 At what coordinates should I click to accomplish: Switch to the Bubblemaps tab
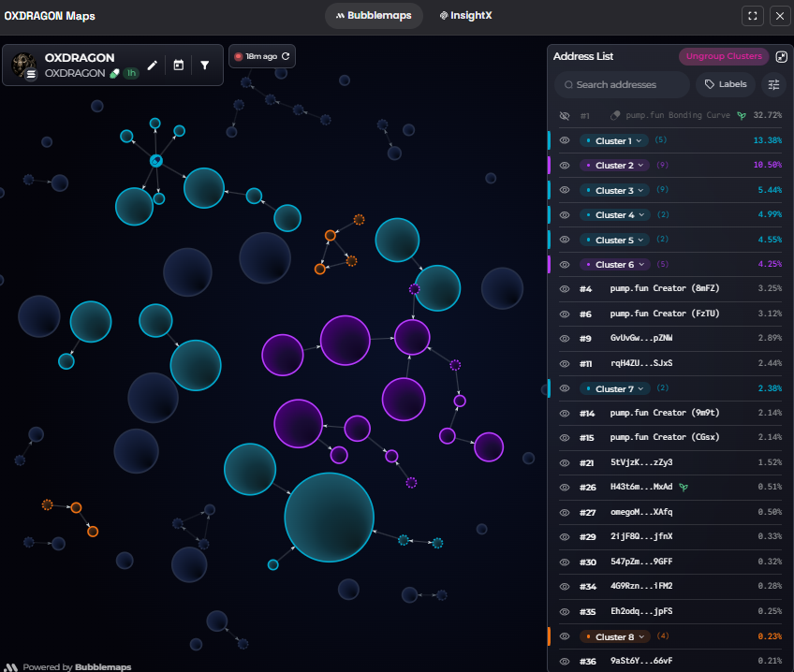pos(374,16)
